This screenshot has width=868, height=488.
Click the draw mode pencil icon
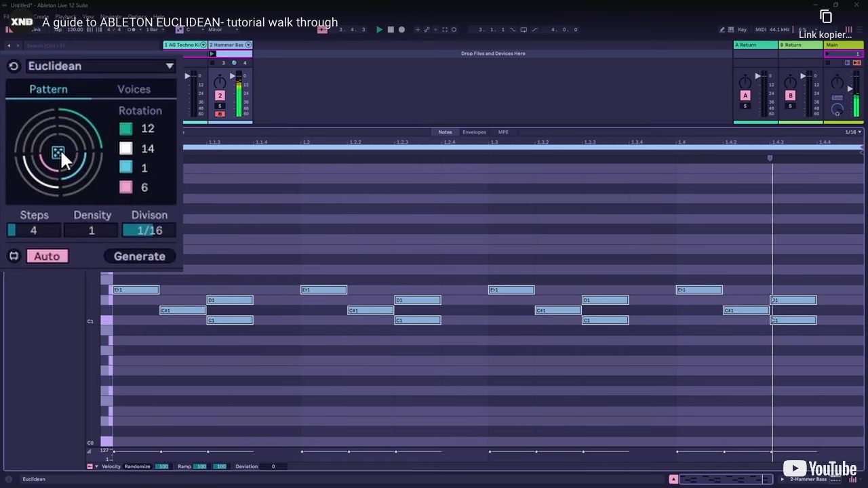(x=722, y=29)
